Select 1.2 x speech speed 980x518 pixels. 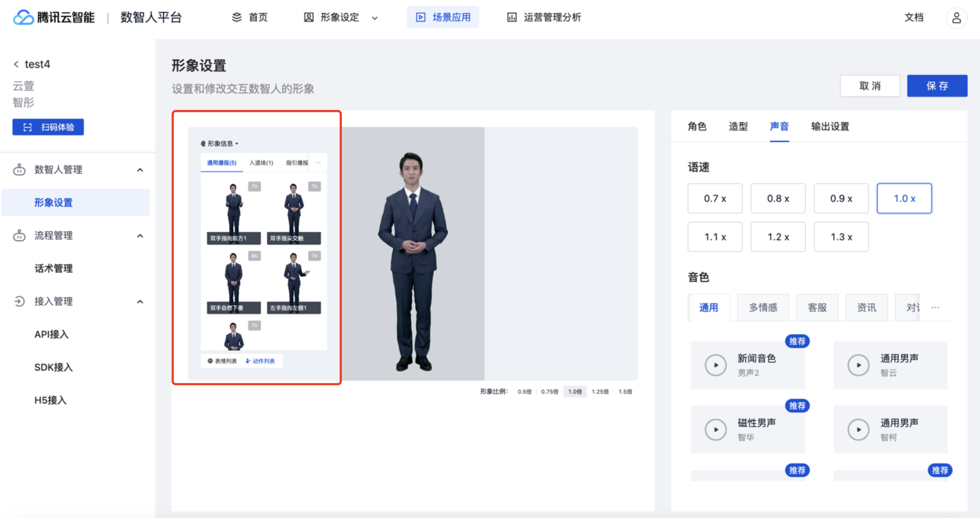coord(778,237)
